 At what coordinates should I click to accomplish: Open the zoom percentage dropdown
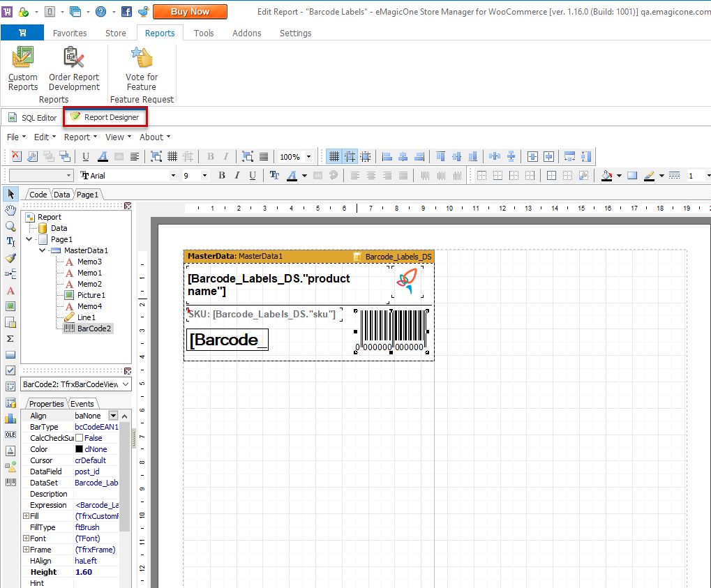309,157
